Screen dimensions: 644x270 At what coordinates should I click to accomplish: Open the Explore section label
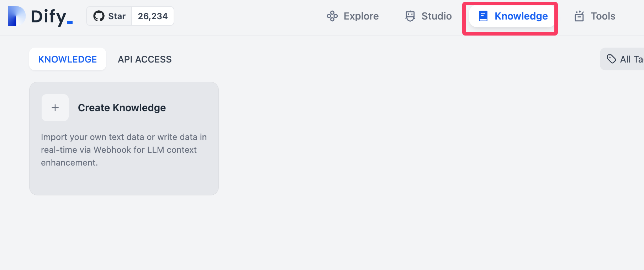click(361, 16)
